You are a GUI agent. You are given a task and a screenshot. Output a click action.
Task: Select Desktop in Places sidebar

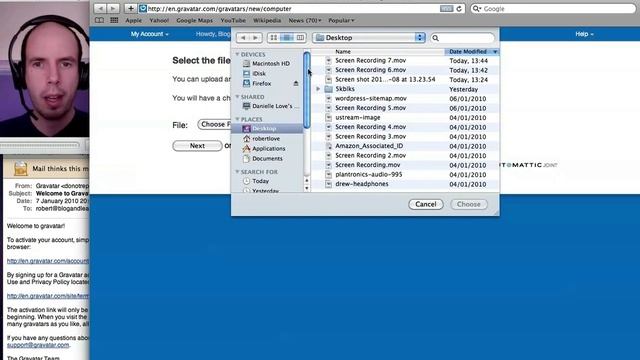(267, 129)
